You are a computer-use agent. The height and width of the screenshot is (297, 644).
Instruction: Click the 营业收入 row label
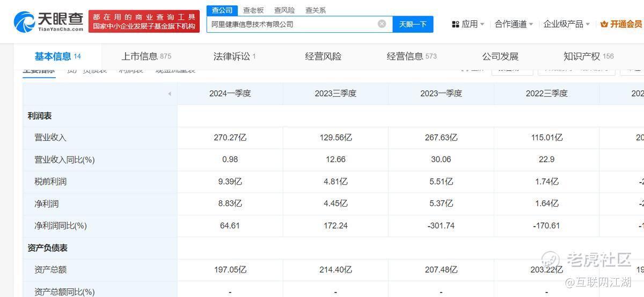point(50,137)
